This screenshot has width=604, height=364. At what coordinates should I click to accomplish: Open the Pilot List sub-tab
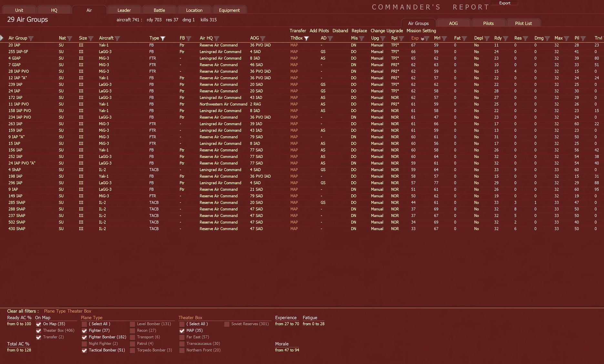523,23
